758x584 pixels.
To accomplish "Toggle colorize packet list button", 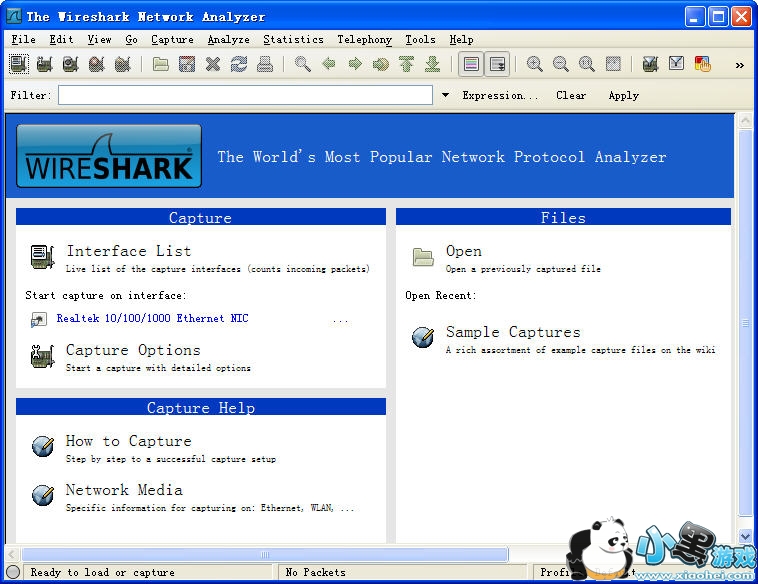I will (471, 65).
